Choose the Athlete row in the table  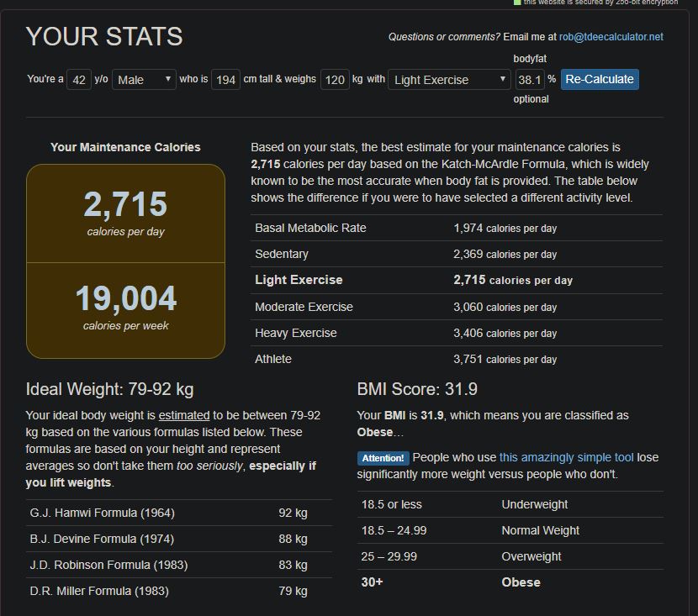[x=457, y=359]
